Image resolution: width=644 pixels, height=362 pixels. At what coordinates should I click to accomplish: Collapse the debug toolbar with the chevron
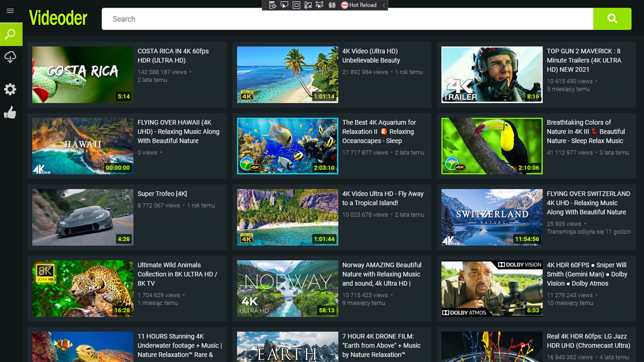[x=384, y=5]
